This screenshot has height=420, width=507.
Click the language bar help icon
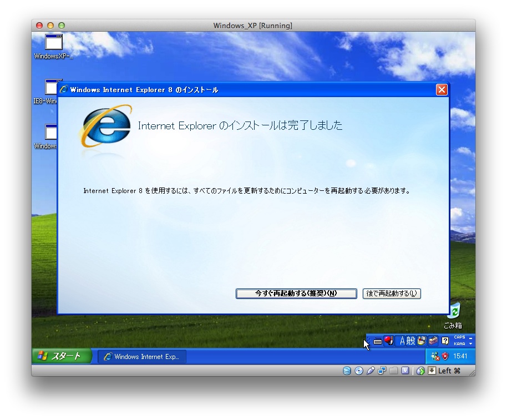[445, 341]
